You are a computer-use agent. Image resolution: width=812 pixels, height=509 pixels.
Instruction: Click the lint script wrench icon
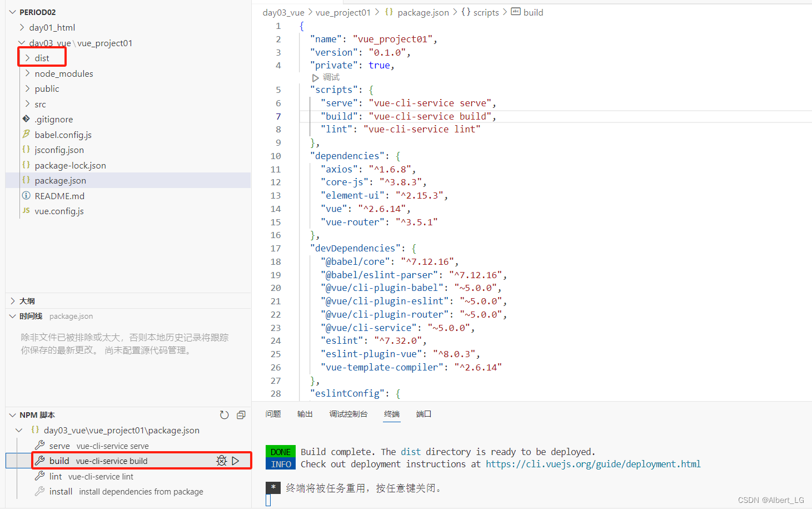click(39, 476)
